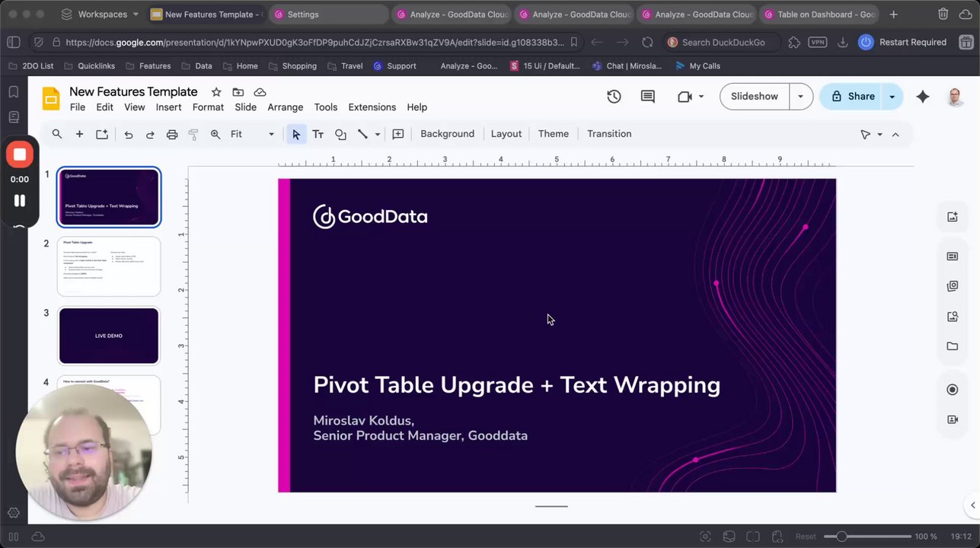This screenshot has height=548, width=980.
Task: Click the Slideshow button
Action: (755, 97)
